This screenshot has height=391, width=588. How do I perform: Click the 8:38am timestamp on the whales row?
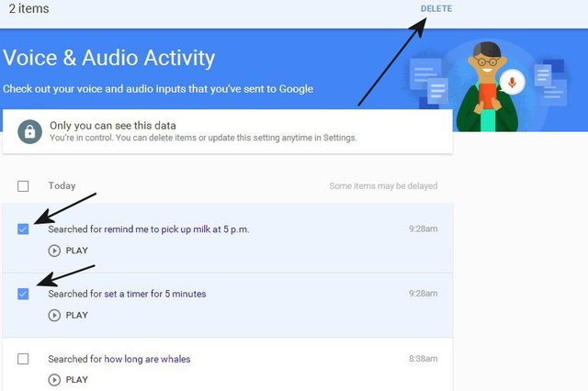[423, 359]
